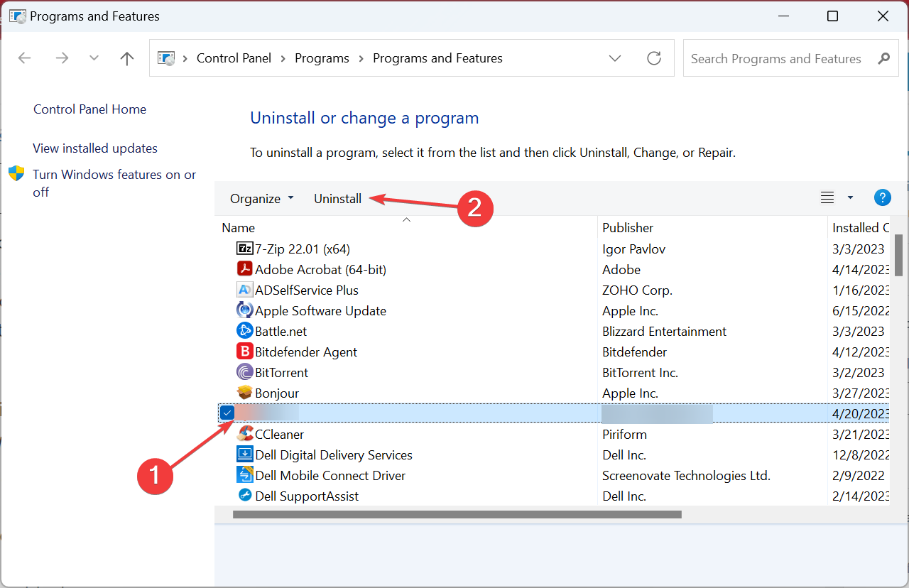
Task: Open Turn Windows features on or off
Action: (x=114, y=183)
